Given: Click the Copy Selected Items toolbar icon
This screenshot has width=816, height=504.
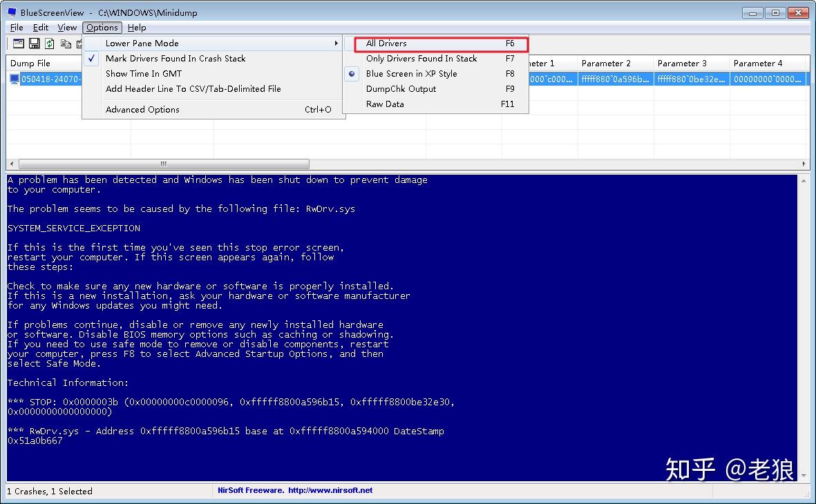Looking at the screenshot, I should click(66, 43).
